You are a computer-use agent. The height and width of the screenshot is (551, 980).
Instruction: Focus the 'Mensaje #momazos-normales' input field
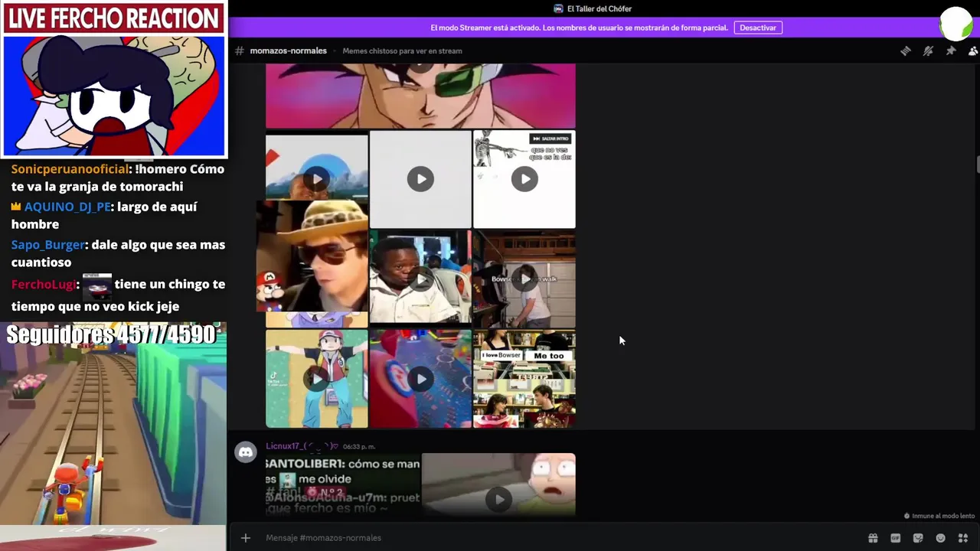559,538
